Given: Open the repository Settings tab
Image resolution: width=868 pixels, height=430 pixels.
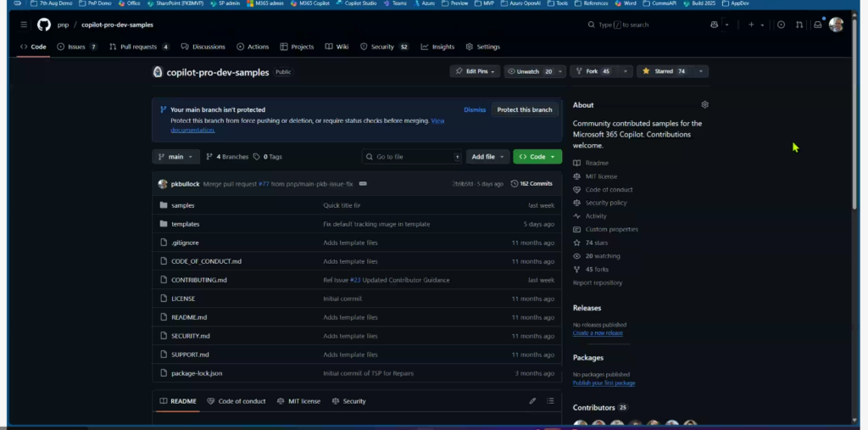Looking at the screenshot, I should pyautogui.click(x=482, y=47).
